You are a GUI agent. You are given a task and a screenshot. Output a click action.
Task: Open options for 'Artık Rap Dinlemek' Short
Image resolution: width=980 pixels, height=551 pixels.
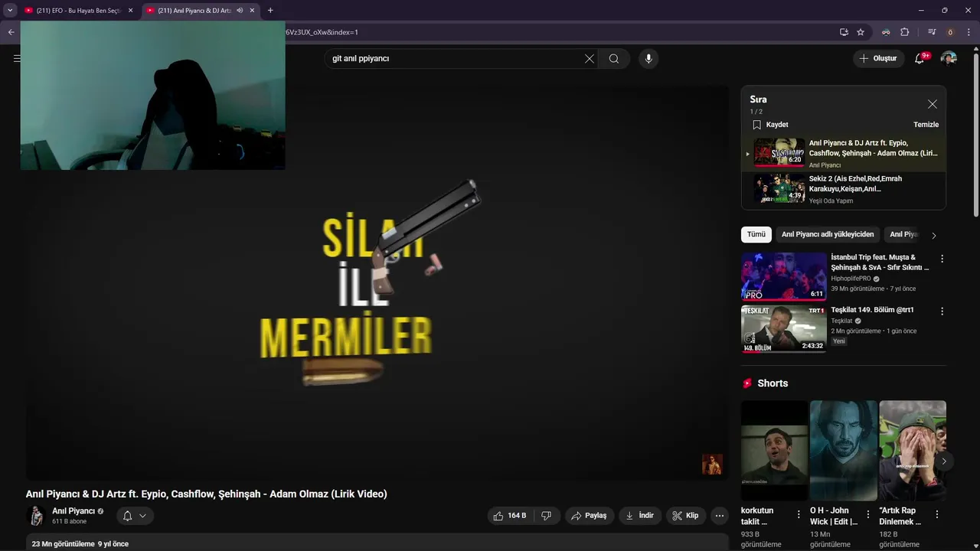click(937, 514)
